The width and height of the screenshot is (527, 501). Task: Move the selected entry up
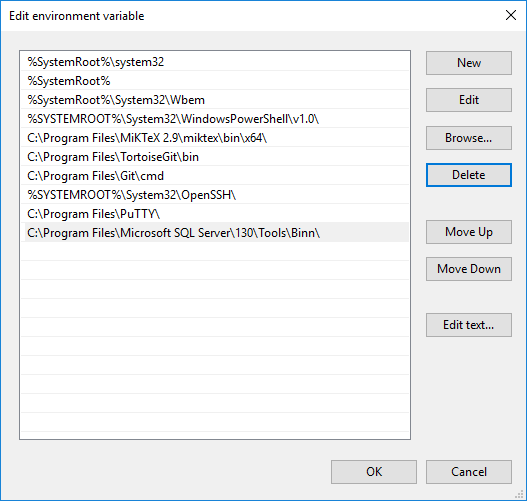469,232
